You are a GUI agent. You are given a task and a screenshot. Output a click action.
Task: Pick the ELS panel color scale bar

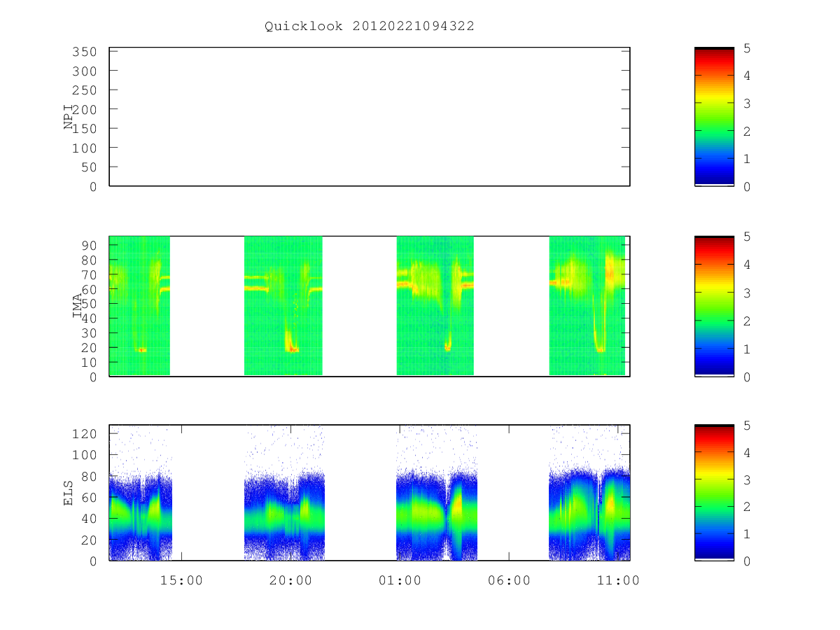(714, 492)
